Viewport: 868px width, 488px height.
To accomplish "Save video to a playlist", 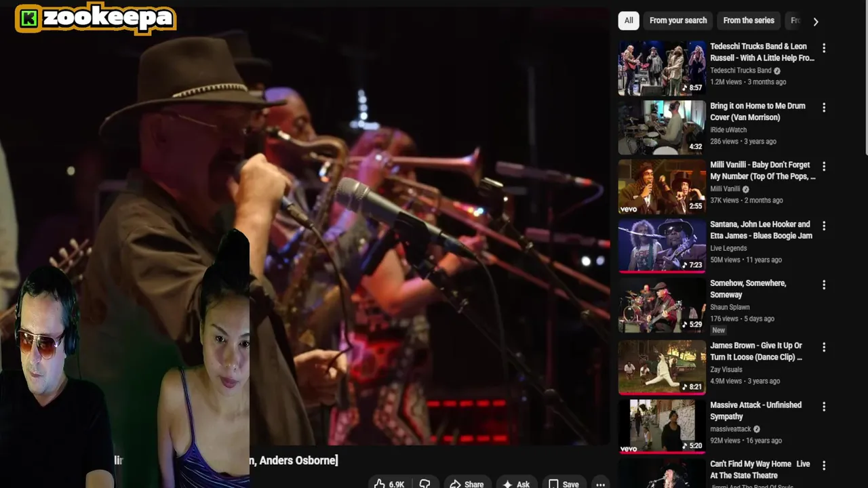I will [564, 484].
